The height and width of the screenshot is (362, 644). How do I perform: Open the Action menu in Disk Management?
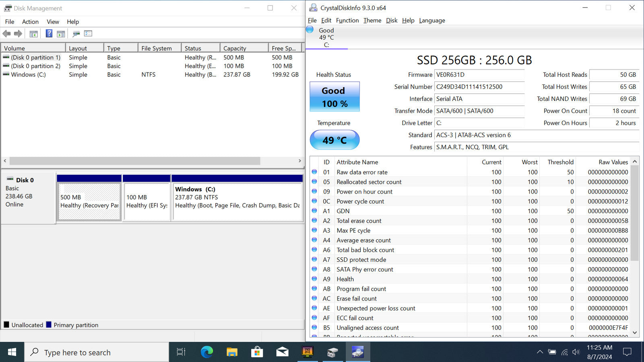pyautogui.click(x=30, y=22)
